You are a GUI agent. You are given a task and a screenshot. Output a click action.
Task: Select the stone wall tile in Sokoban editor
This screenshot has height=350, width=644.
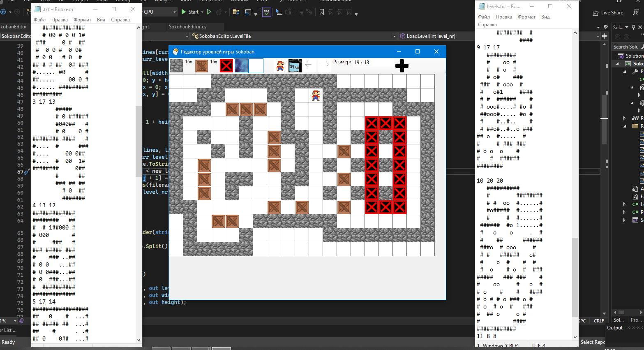tap(176, 66)
